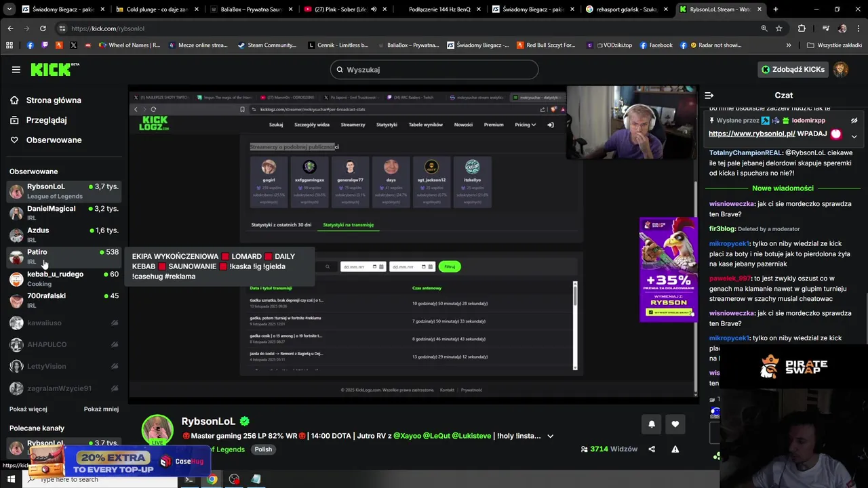Toggle follow heart for RybsonLoL
The height and width of the screenshot is (488, 868).
point(675,424)
